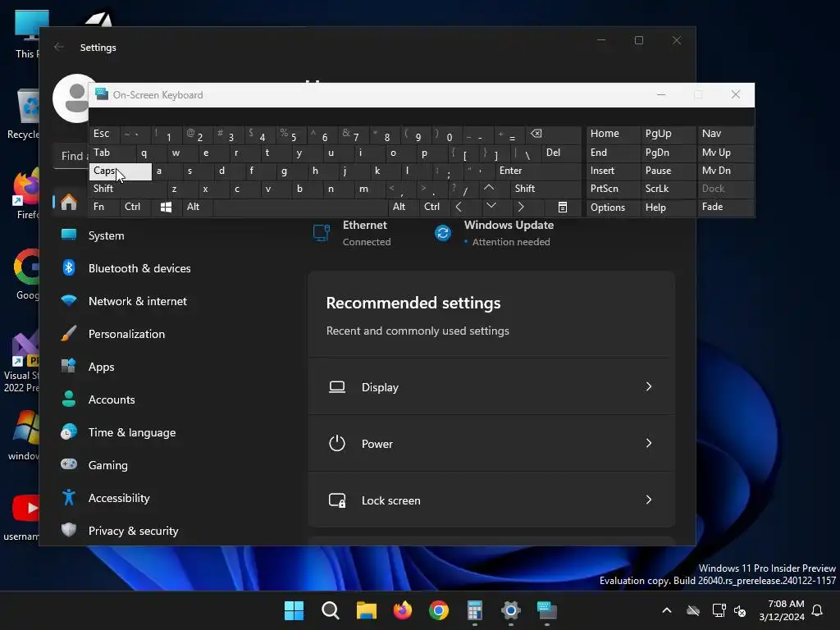Viewport: 840px width, 630px height.
Task: Click On-Screen Keyboard taskbar icon
Action: (547, 610)
